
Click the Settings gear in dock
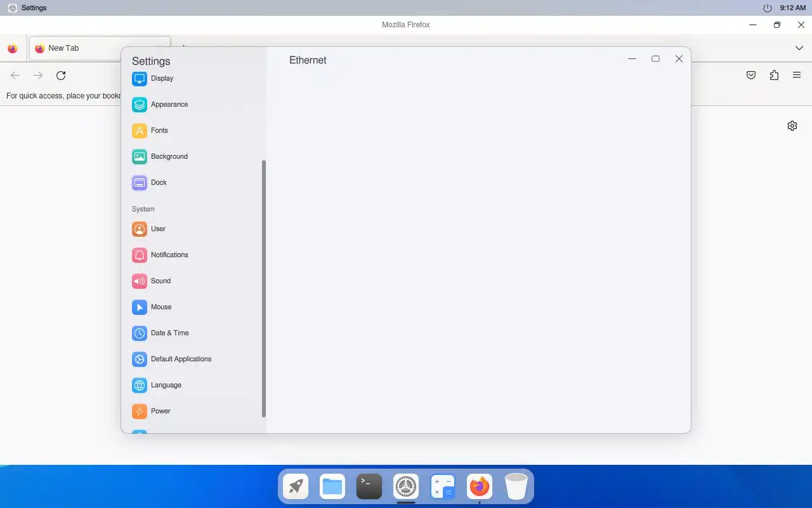coord(406,487)
